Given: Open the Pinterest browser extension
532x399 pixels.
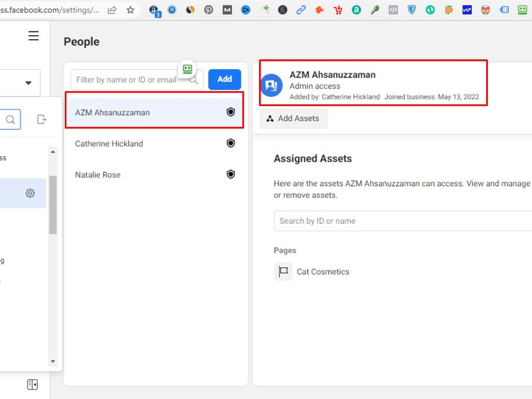Looking at the screenshot, I should pyautogui.click(x=209, y=10).
